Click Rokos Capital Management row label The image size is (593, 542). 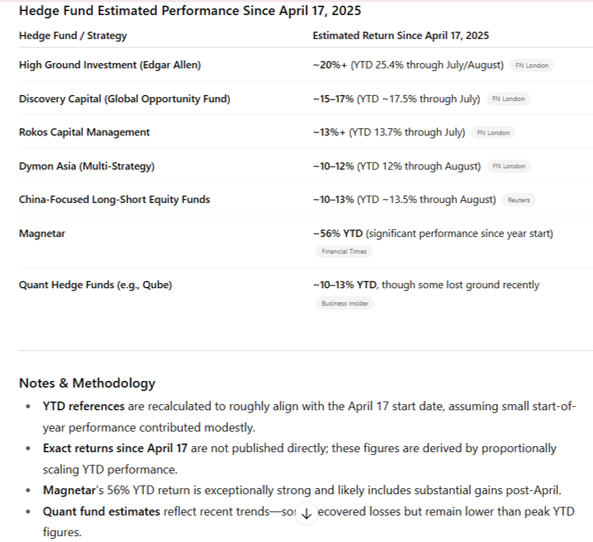84,132
